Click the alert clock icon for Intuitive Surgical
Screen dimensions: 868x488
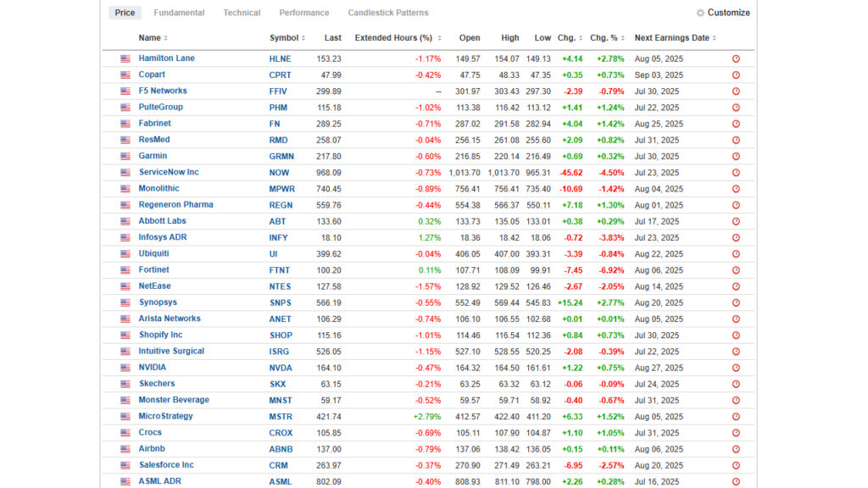[736, 352]
